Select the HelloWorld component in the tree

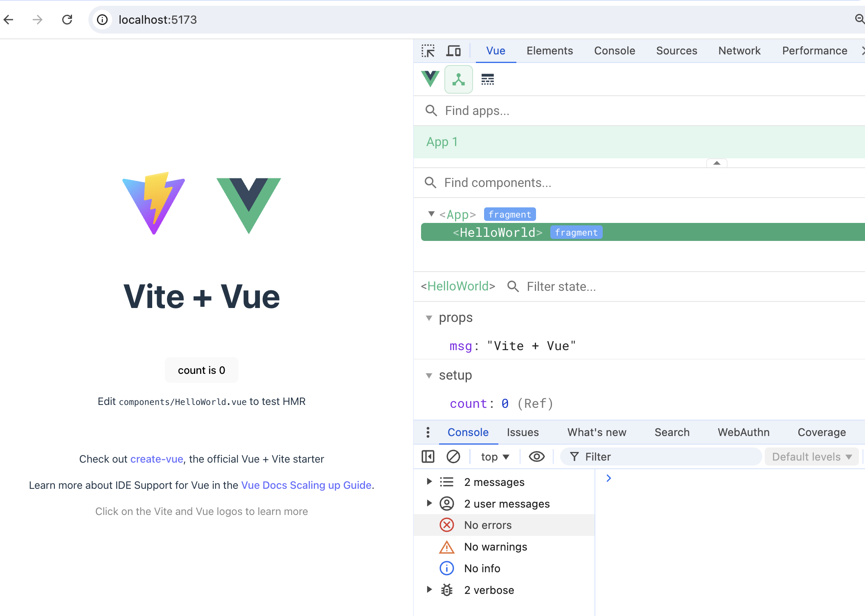498,232
